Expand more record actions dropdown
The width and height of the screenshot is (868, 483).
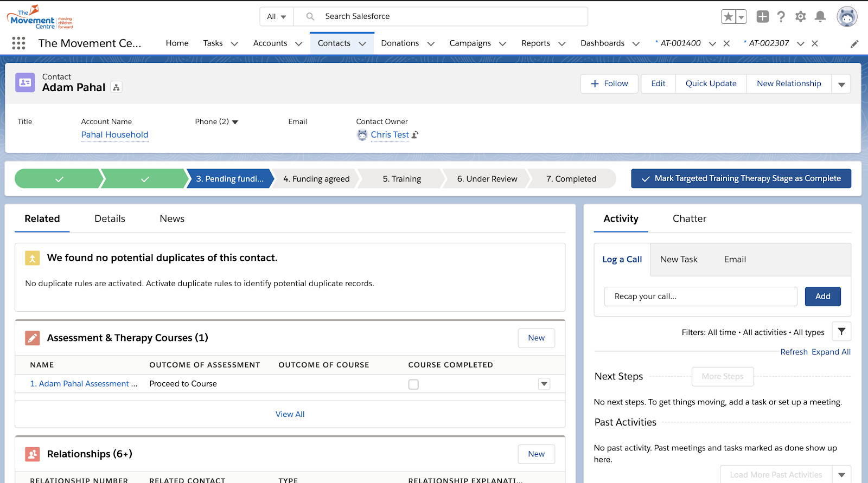(x=841, y=84)
